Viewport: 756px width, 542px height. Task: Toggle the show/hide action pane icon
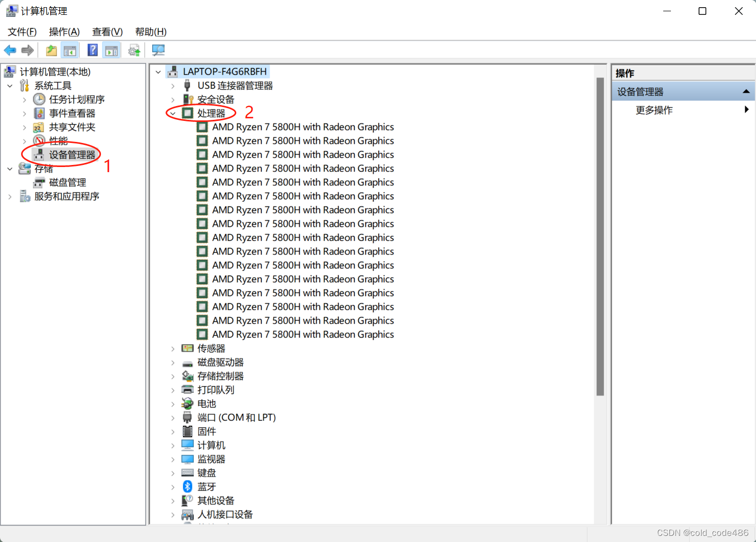click(x=111, y=50)
